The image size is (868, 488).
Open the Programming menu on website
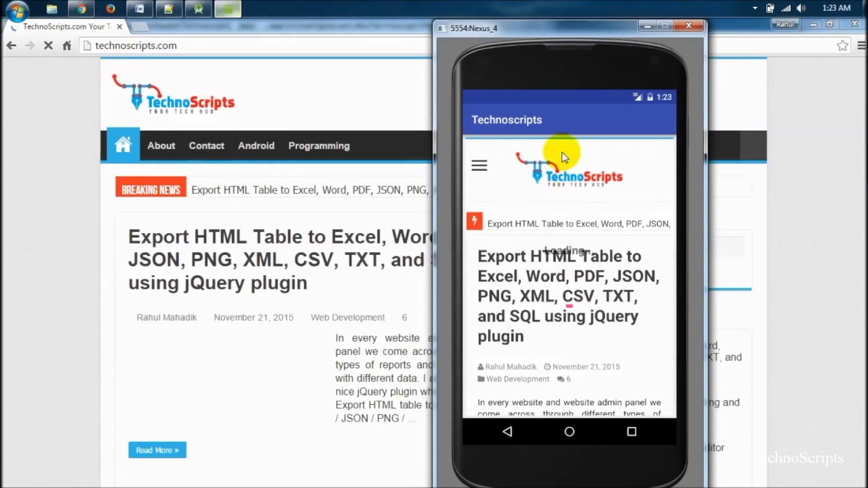(319, 146)
